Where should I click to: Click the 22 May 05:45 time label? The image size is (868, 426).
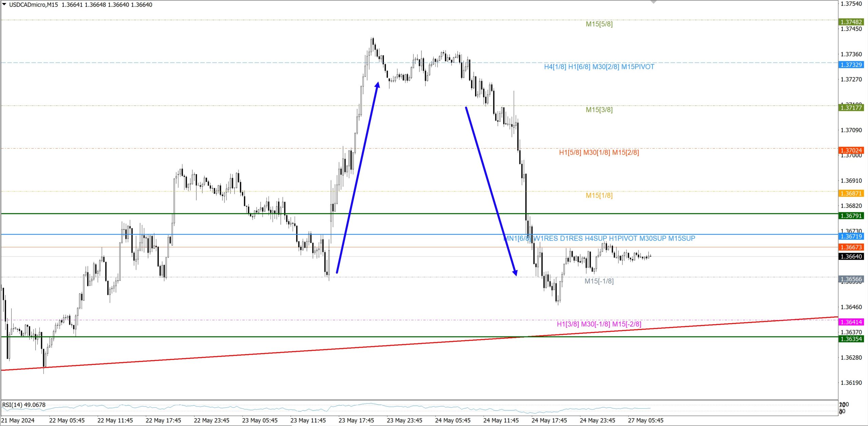67,420
